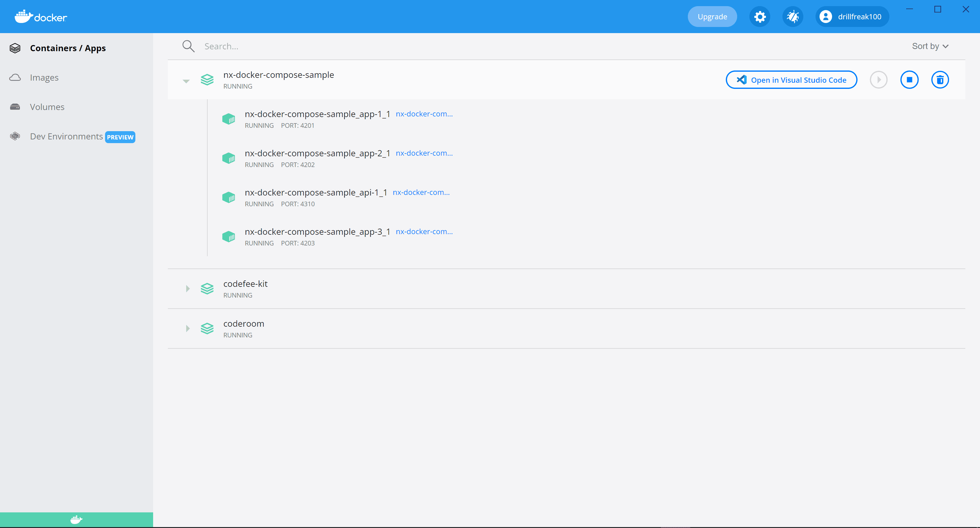The height and width of the screenshot is (528, 980).
Task: Click the app-2_1 container icon
Action: (x=229, y=158)
